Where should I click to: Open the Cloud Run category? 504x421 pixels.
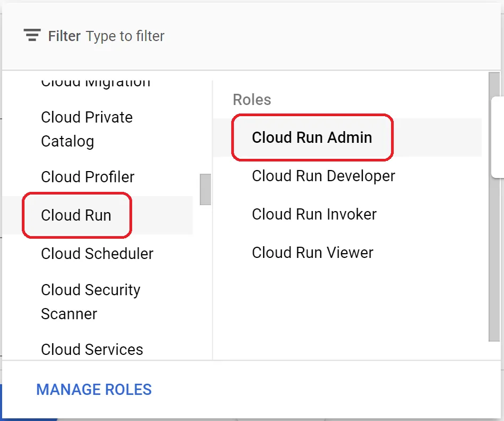pyautogui.click(x=76, y=215)
